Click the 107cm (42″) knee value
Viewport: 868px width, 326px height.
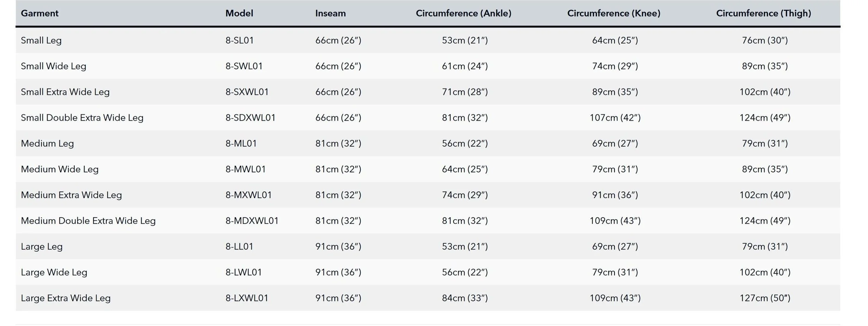[x=615, y=117]
